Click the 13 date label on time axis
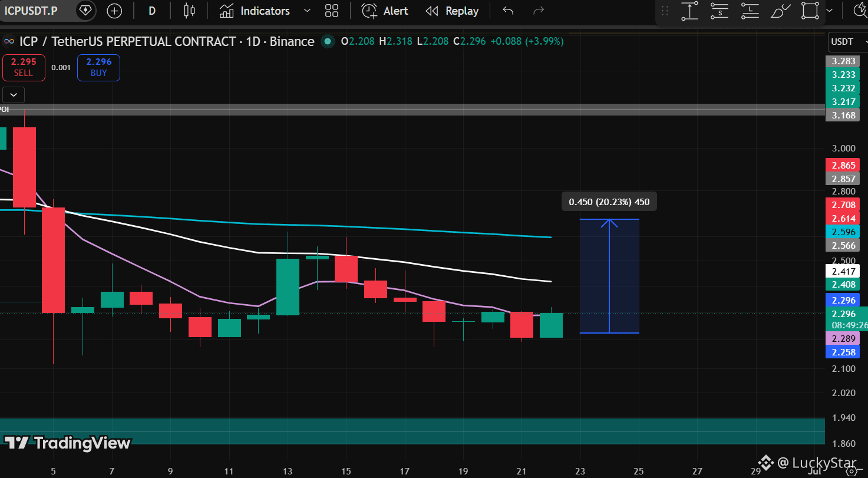Screen dimensions: 868x478 [288, 472]
